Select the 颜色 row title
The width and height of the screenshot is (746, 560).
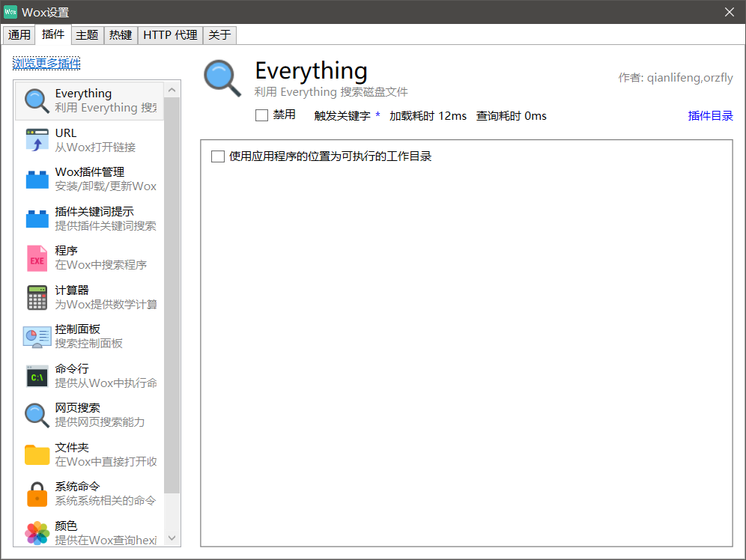click(x=66, y=526)
